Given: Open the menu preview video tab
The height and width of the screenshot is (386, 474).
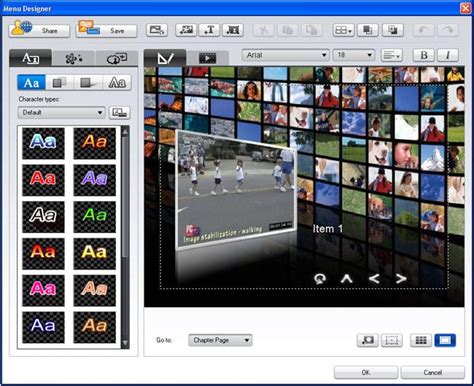Looking at the screenshot, I should 208,58.
